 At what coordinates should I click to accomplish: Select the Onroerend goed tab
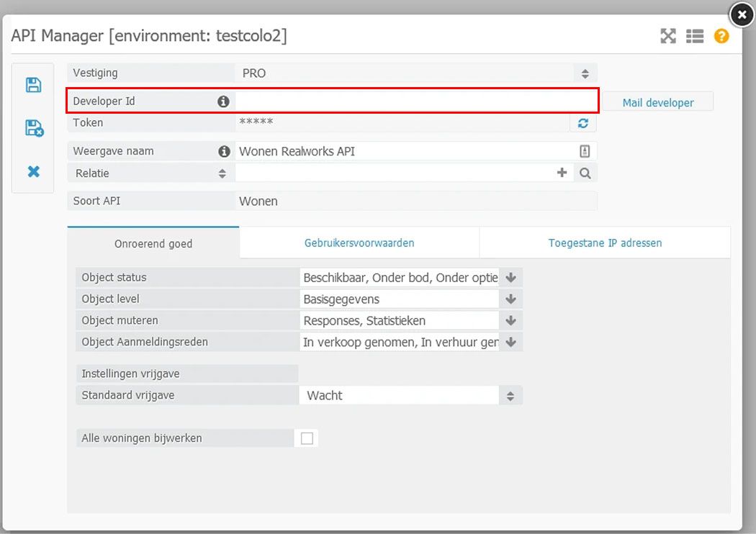[153, 243]
